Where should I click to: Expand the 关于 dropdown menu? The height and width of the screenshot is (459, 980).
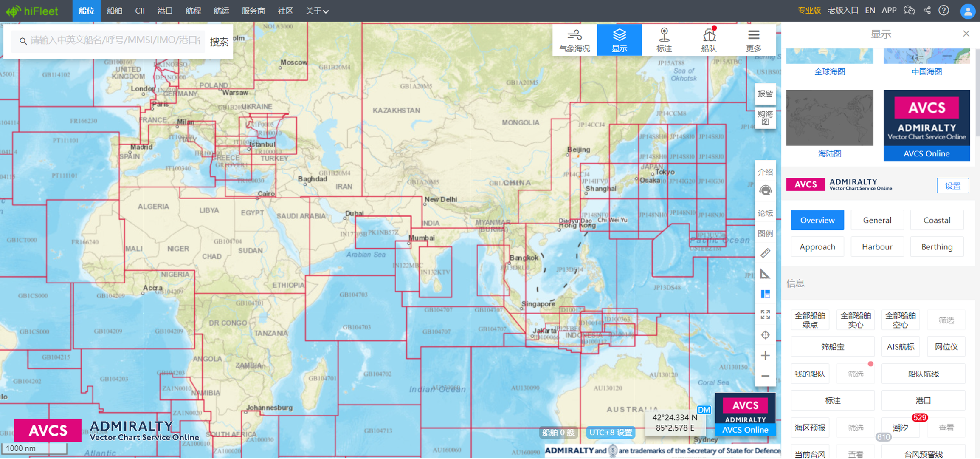pos(317,11)
